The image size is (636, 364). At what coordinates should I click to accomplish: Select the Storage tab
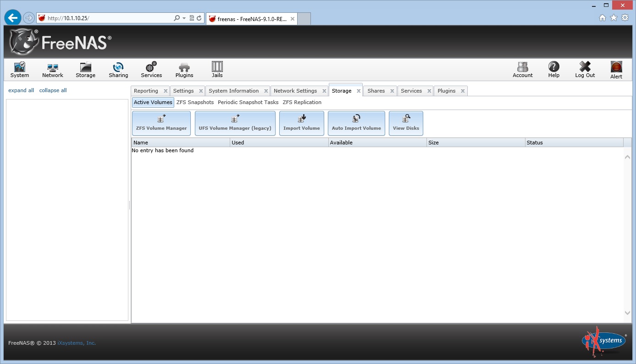pyautogui.click(x=342, y=91)
